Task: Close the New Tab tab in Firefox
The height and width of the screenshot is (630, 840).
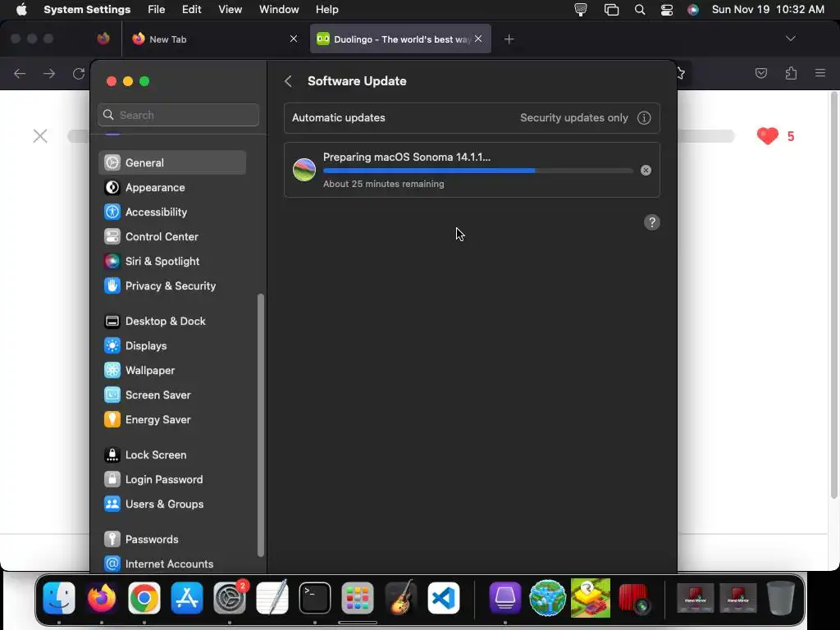Action: tap(294, 39)
